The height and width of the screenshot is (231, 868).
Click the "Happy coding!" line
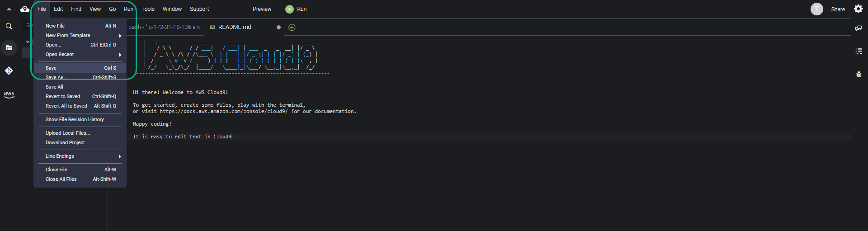[x=152, y=124]
